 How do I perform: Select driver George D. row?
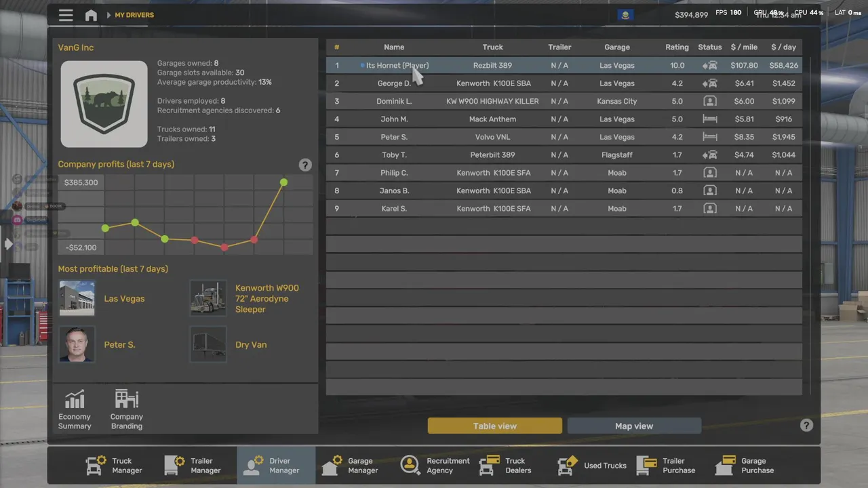point(564,83)
